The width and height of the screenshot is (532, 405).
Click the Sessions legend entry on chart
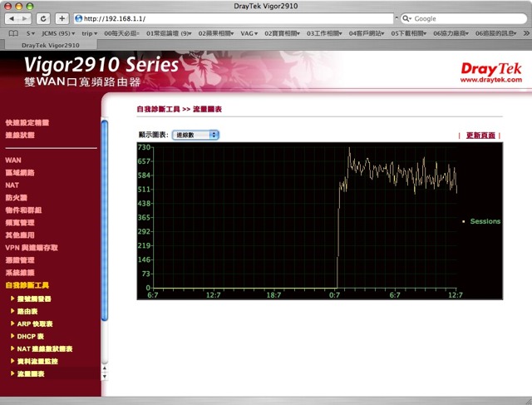pos(482,221)
